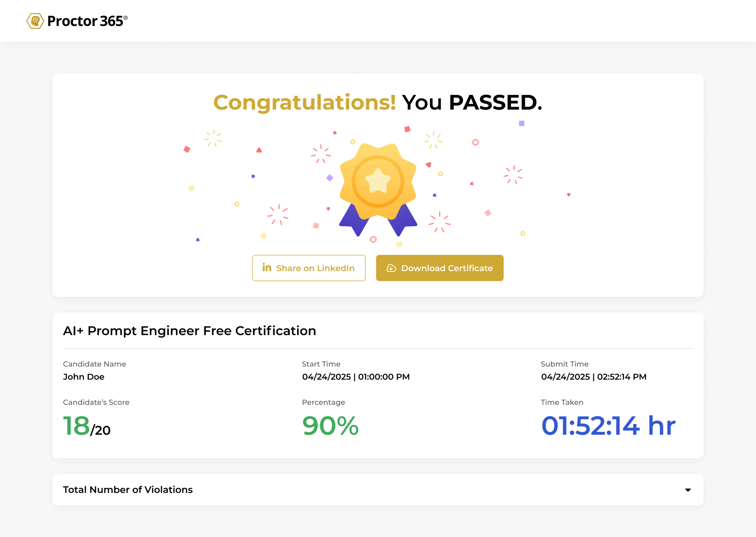
Task: Select the candidate name John Doe
Action: [x=84, y=376]
